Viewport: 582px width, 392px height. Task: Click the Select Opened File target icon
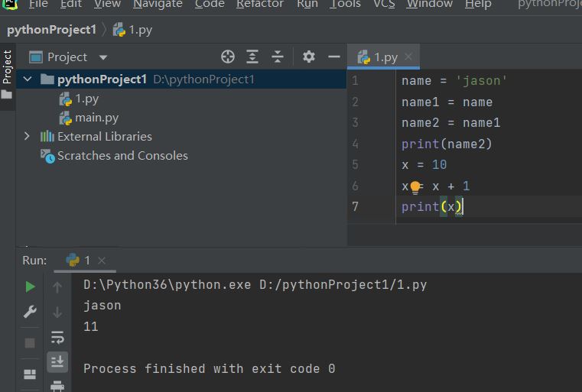click(227, 57)
